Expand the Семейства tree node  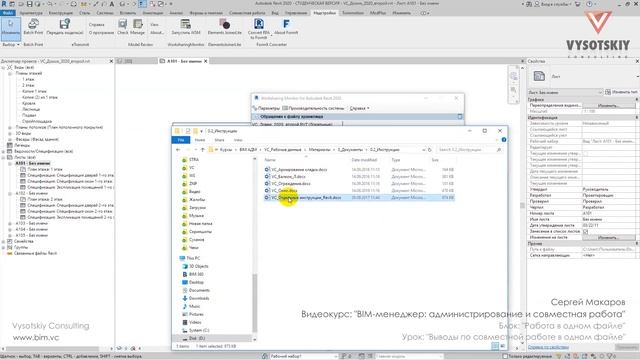click(x=3, y=242)
